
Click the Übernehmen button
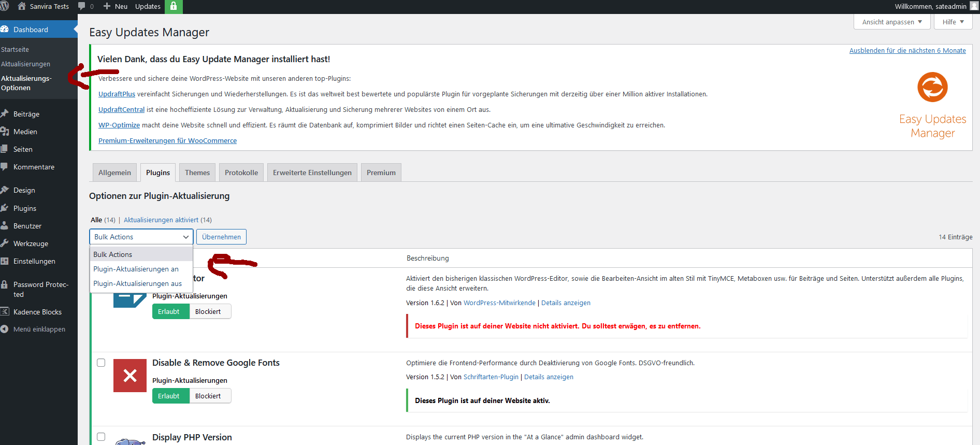[221, 237]
